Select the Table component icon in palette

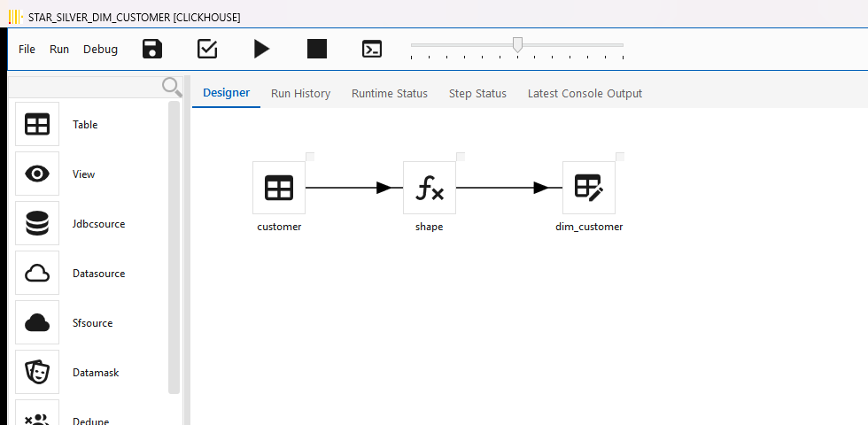point(37,124)
